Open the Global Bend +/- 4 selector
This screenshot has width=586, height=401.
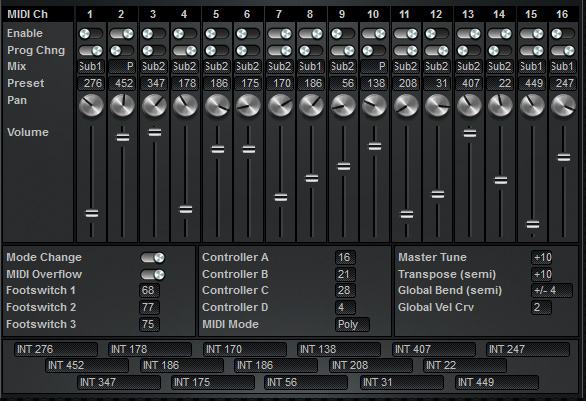[x=552, y=290]
